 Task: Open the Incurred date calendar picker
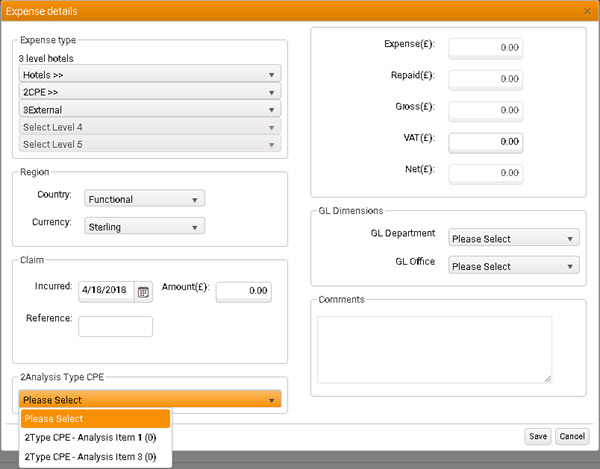pyautogui.click(x=143, y=292)
